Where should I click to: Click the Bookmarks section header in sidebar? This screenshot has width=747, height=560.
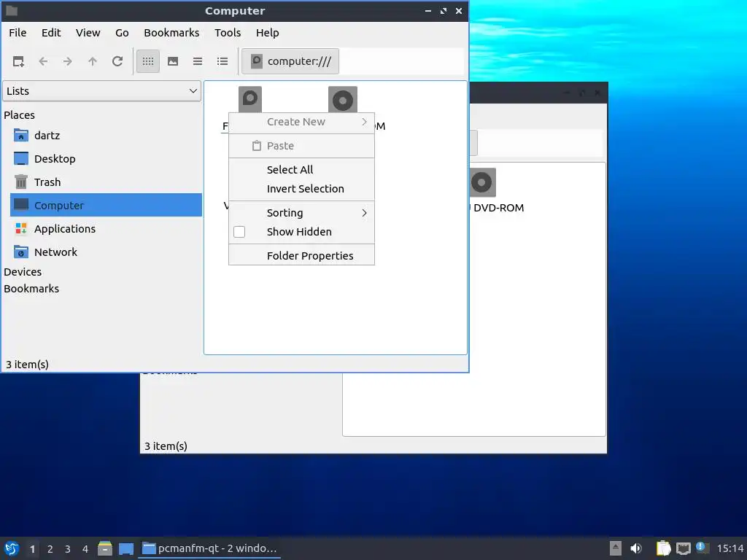(x=31, y=289)
